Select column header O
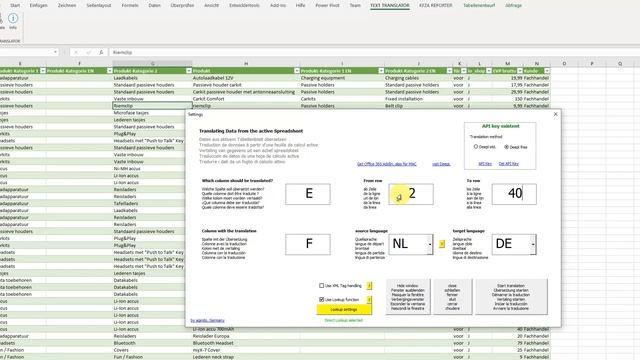Viewport: 640px width, 360px height. [x=564, y=63]
